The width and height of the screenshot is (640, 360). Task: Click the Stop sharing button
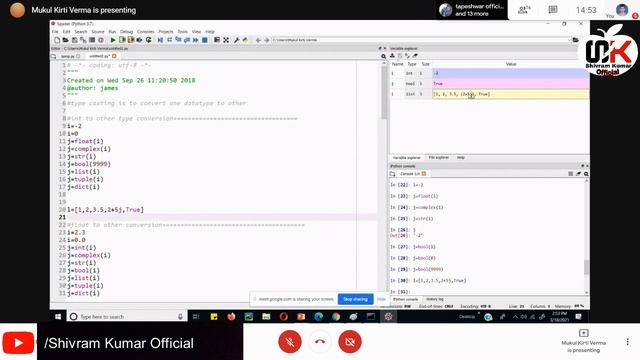tap(355, 299)
